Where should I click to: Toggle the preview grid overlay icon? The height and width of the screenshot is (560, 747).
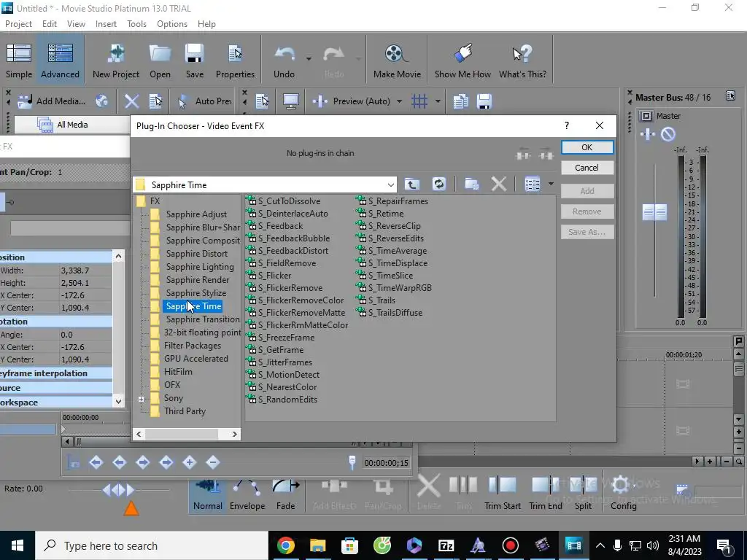tap(419, 101)
